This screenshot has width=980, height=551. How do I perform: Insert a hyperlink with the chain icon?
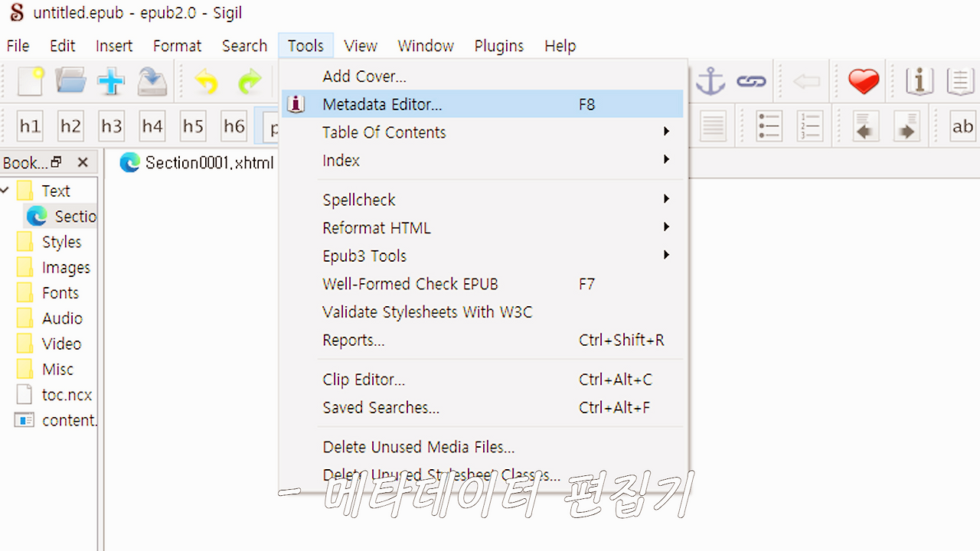[751, 80]
